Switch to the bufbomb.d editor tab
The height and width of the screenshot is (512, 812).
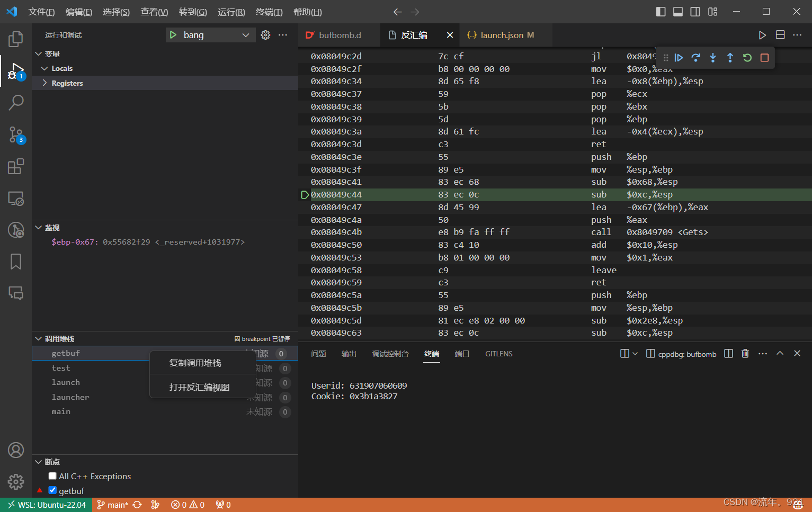point(340,35)
